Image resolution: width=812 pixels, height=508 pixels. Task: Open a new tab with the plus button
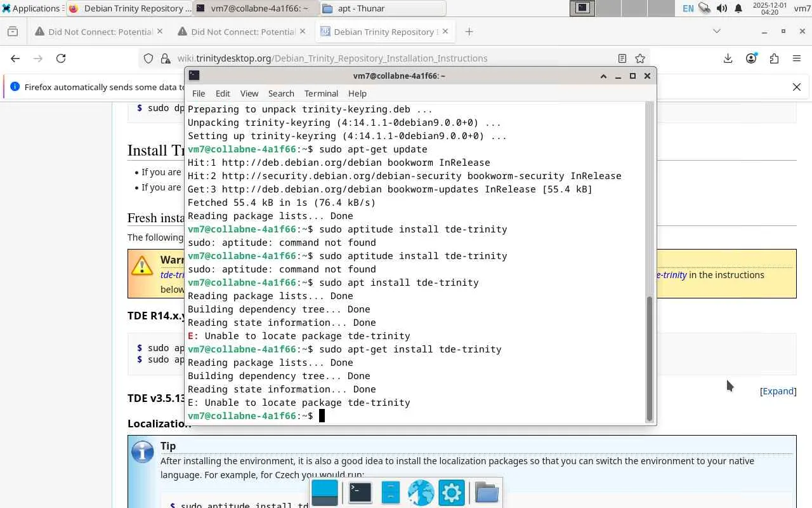click(469, 32)
